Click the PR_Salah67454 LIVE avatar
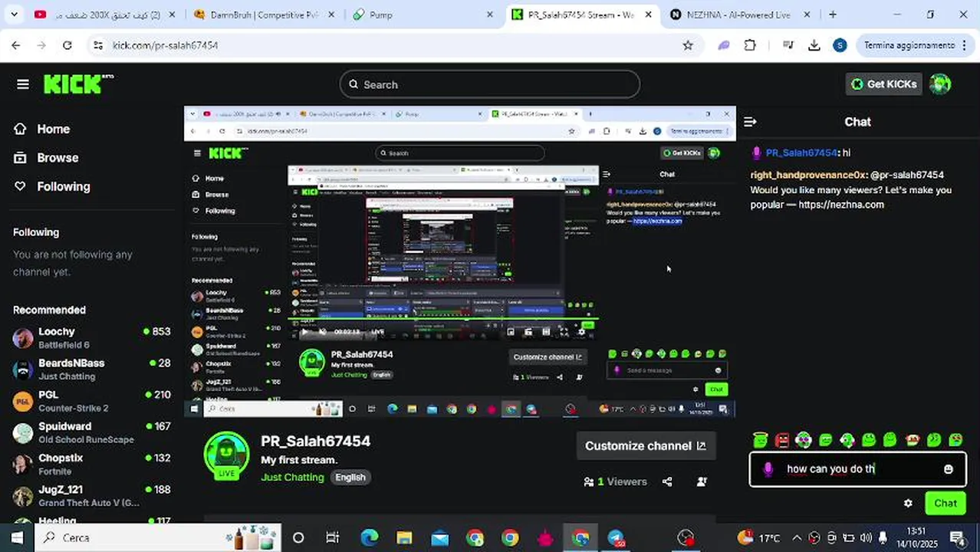This screenshot has height=552, width=980. [226, 455]
